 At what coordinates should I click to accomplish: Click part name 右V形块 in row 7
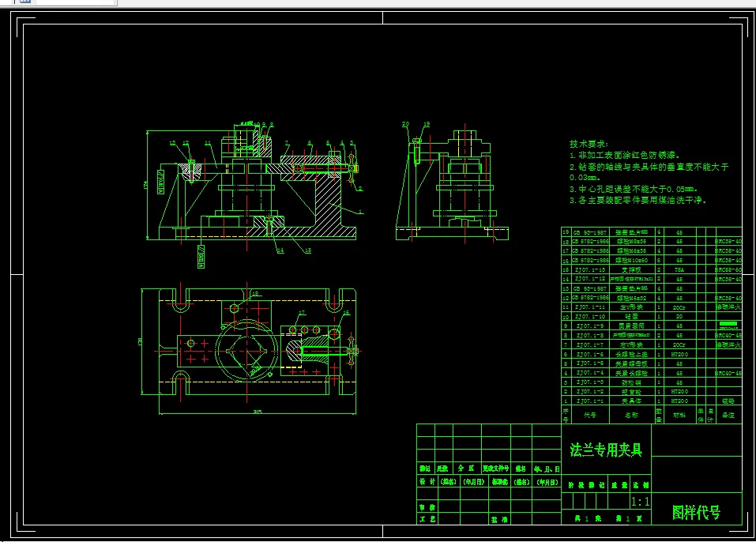(631, 344)
